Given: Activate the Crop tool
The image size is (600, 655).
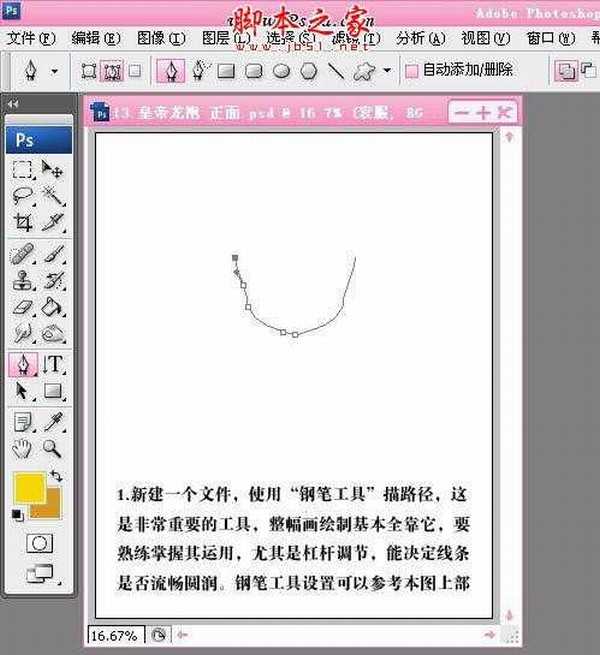Looking at the screenshot, I should point(23,222).
